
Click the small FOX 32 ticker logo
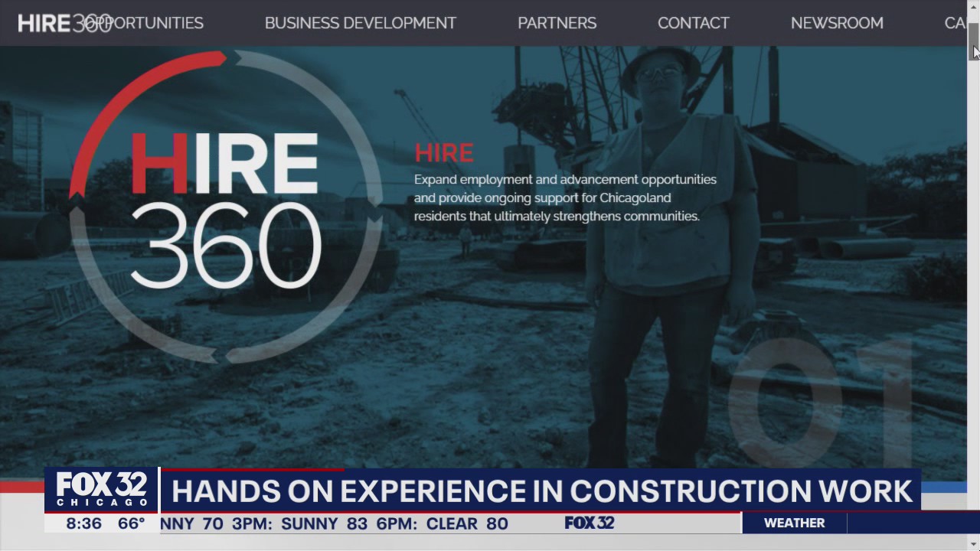click(x=590, y=523)
